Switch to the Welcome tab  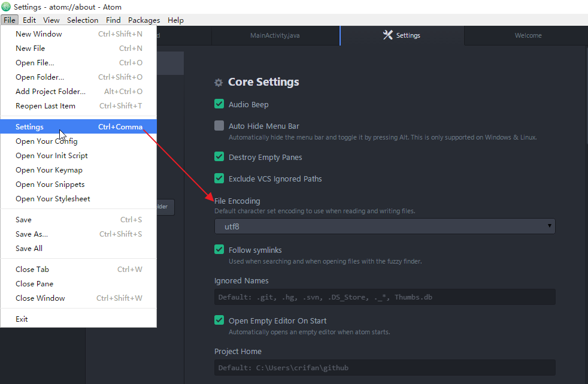[x=528, y=35]
